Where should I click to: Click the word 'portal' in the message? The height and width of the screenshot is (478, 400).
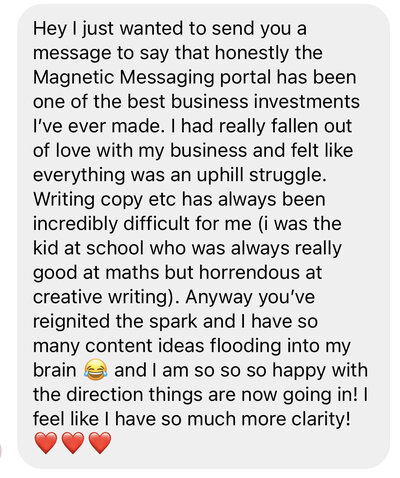tap(245, 78)
